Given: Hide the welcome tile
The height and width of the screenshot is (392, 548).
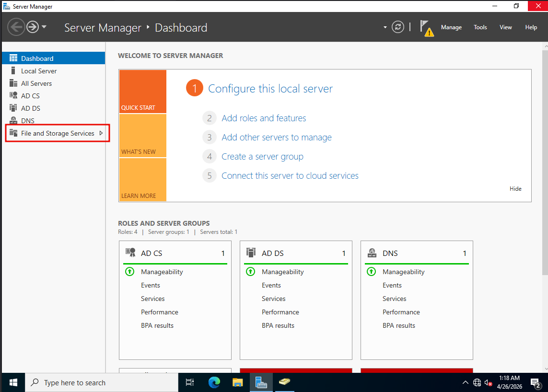Looking at the screenshot, I should [515, 189].
